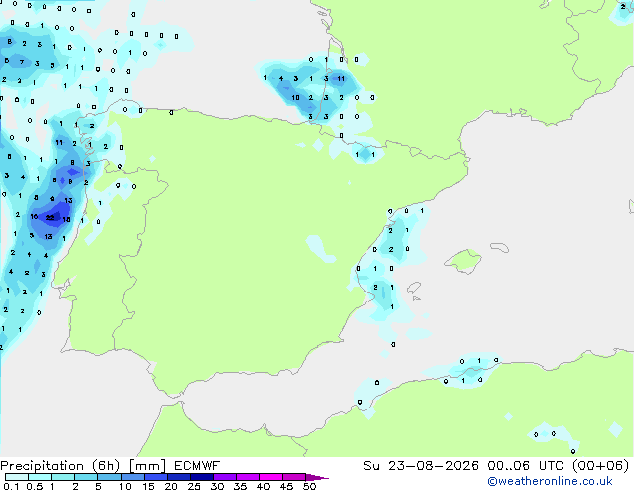The width and height of the screenshot is (634, 490).
Task: Click the 30–35 mm violet legend swatch
Action: click(x=224, y=477)
